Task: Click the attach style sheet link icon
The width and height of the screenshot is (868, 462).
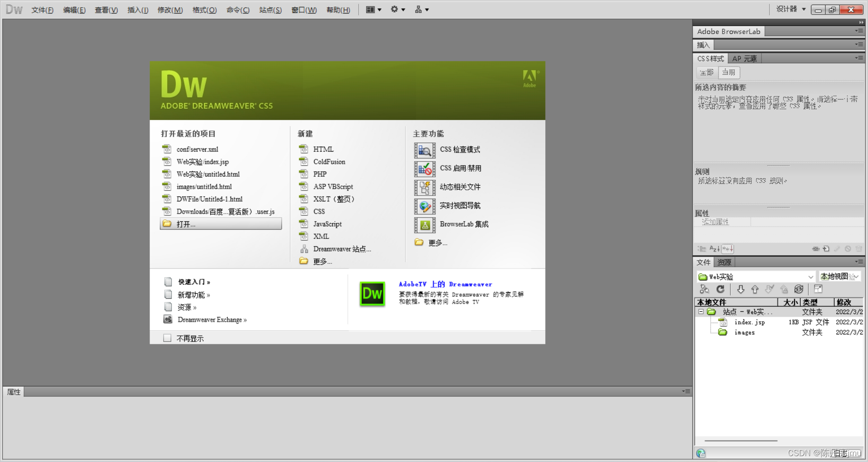Action: [x=816, y=249]
